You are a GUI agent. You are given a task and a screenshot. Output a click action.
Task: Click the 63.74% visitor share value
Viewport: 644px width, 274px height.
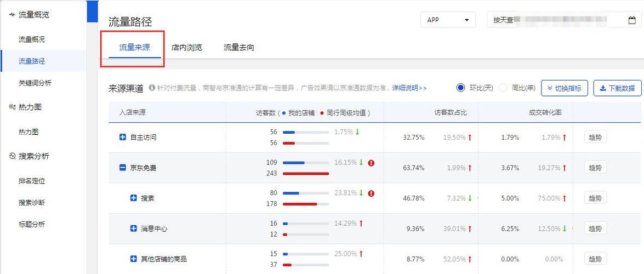coord(414,168)
